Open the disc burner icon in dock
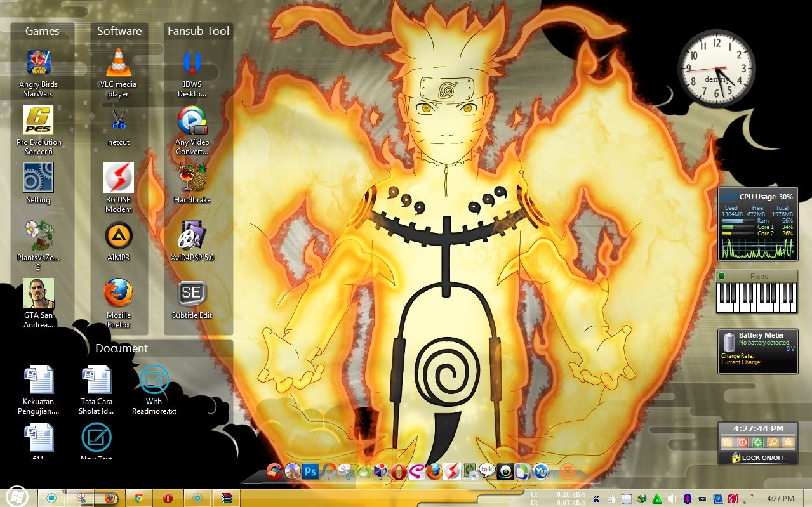Screen dimensions: 812x507 point(292,471)
